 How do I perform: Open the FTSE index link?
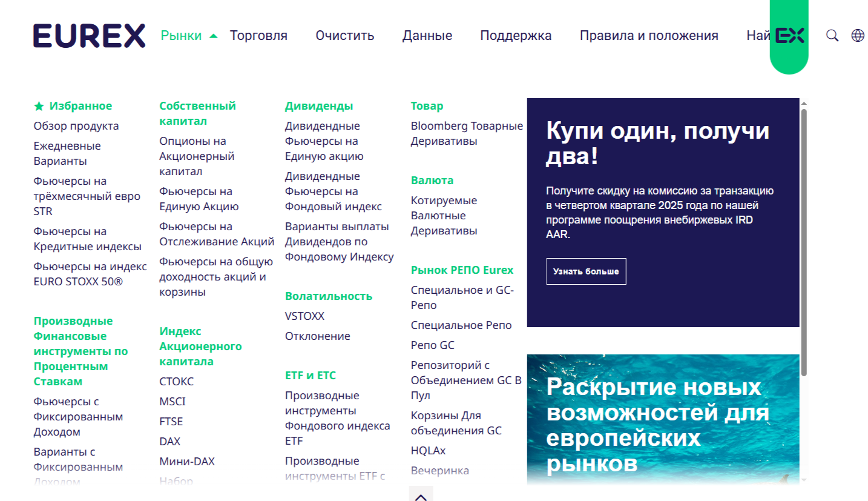pyautogui.click(x=171, y=422)
